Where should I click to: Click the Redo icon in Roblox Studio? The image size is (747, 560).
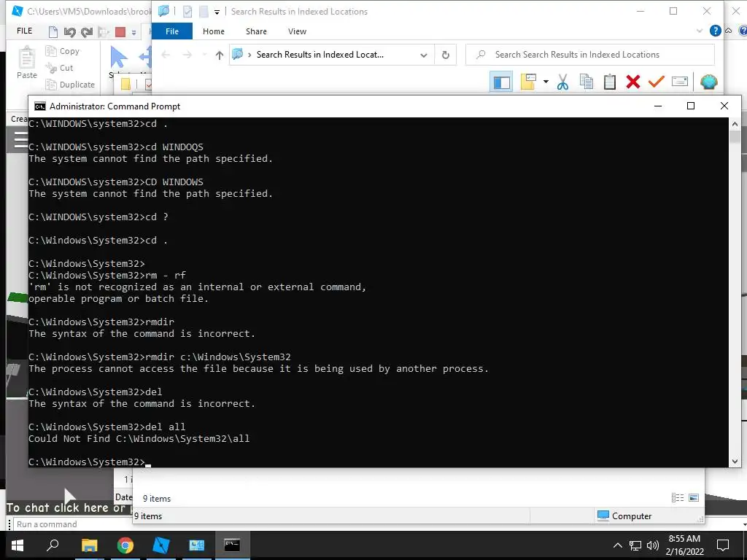point(87,32)
